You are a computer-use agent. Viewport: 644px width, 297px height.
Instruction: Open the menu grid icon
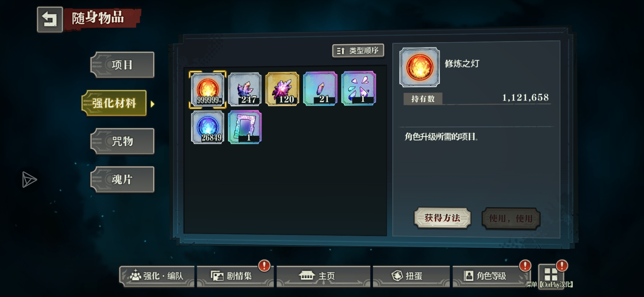(x=551, y=274)
